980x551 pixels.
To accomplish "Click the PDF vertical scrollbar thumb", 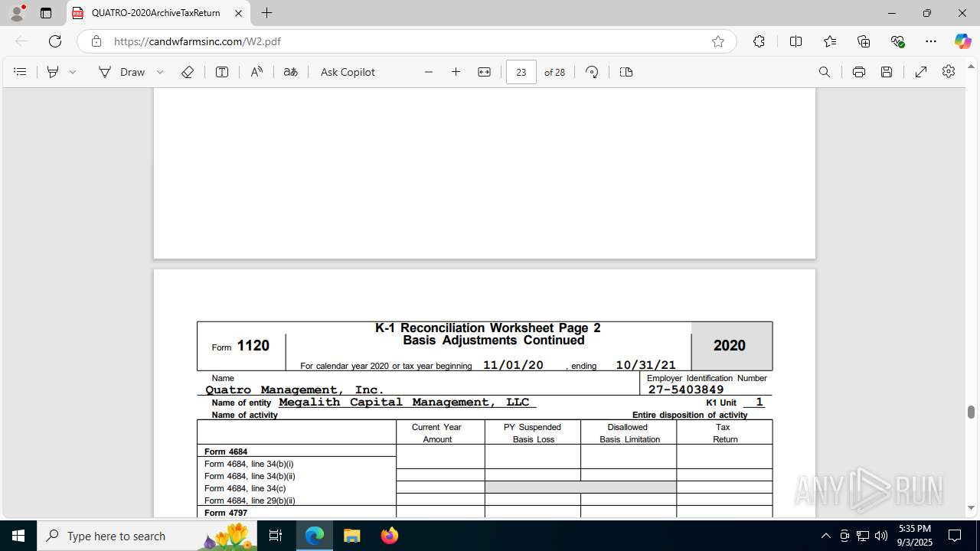I will (971, 412).
